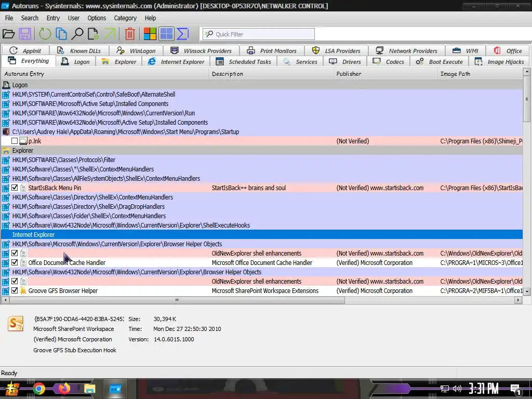532x399 pixels.
Task: Delete entry with the red trash icon
Action: pos(129,34)
